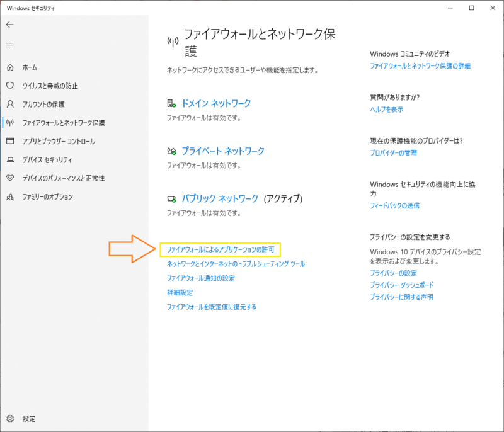Click 詳細設定 link

[180, 293]
